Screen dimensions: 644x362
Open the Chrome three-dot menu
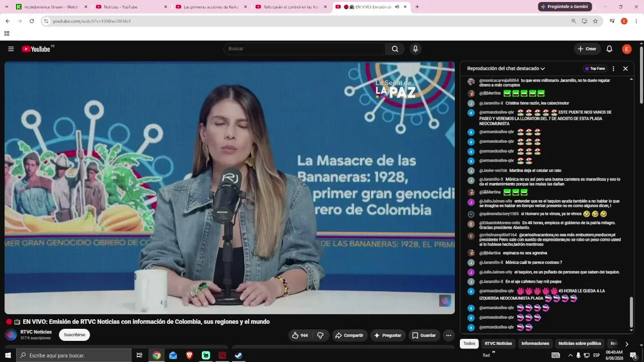pos(636,21)
